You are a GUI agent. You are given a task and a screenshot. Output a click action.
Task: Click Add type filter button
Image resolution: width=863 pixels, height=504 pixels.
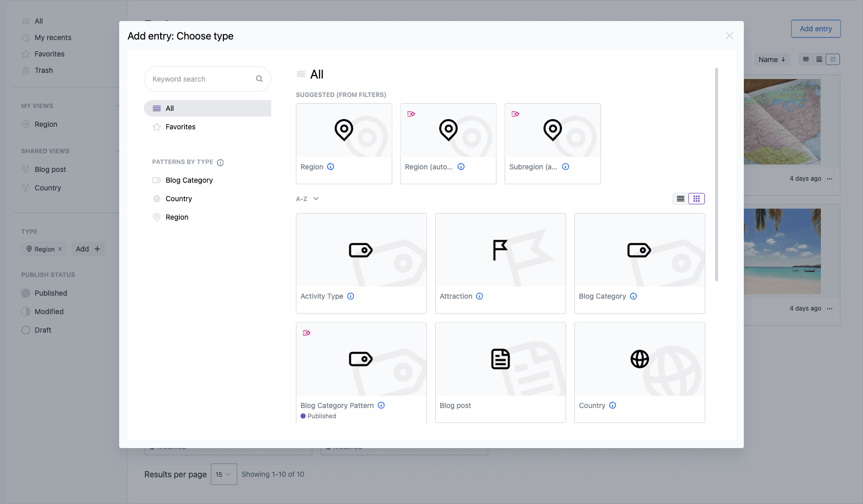(x=88, y=249)
